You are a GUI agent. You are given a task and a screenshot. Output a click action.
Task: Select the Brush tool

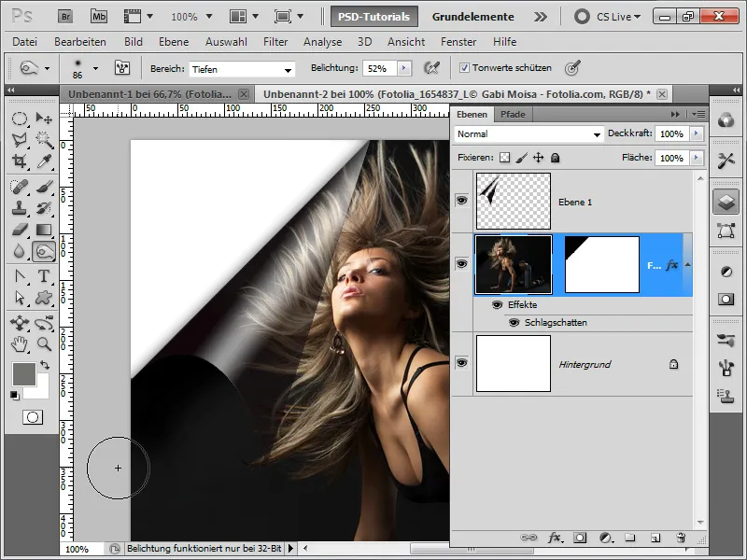[x=44, y=187]
